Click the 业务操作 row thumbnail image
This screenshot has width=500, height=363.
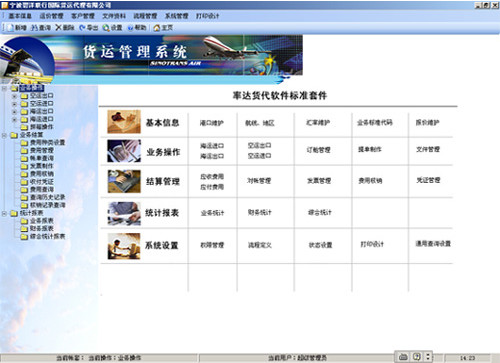[124, 151]
